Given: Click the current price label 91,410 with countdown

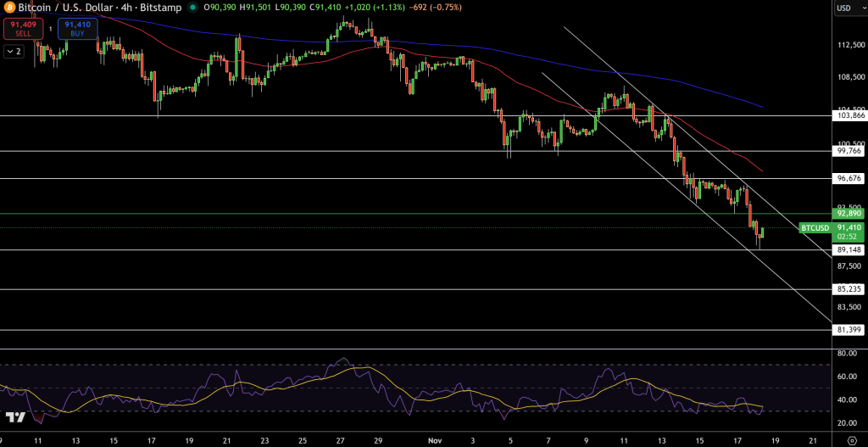Looking at the screenshot, I should click(849, 232).
